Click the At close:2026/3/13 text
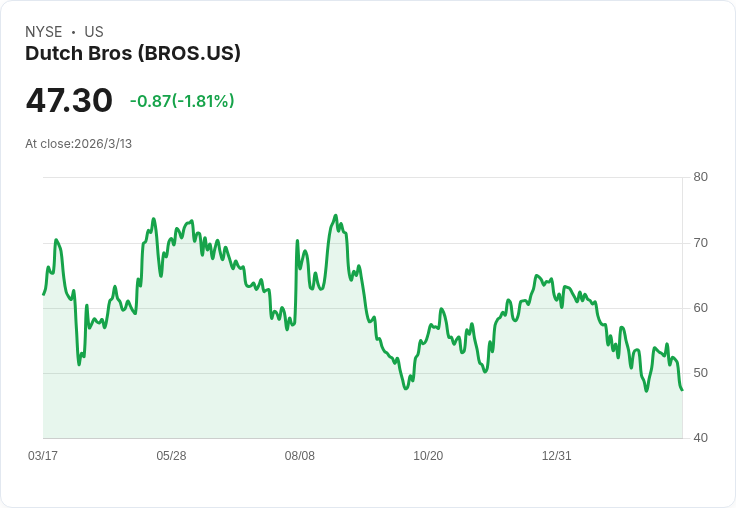736x508 pixels. (78, 144)
